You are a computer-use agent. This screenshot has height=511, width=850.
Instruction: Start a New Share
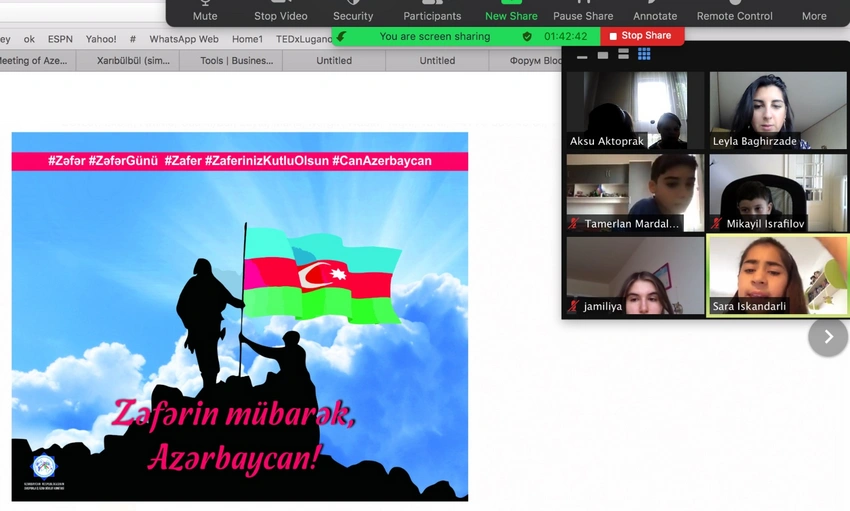click(511, 11)
